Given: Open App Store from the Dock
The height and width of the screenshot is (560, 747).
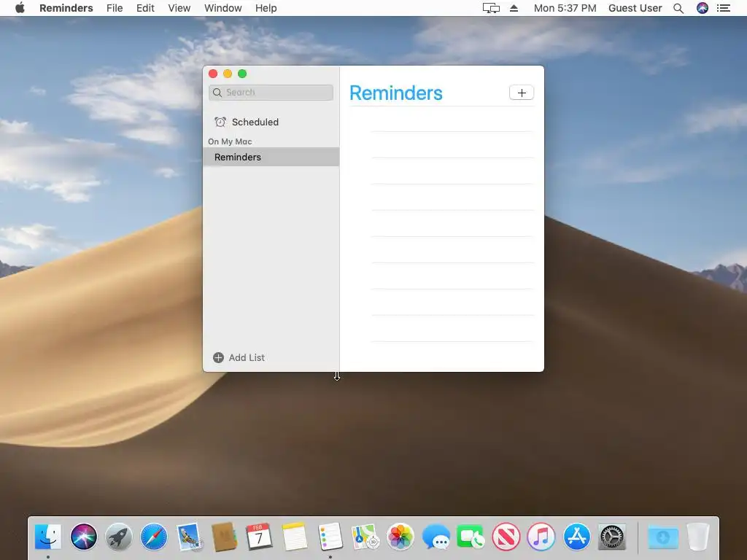Looking at the screenshot, I should (576, 537).
